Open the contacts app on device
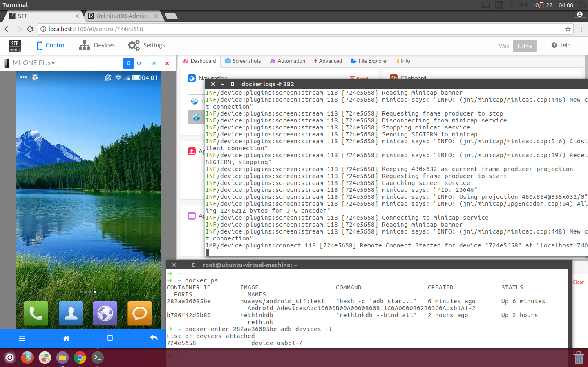 tap(71, 313)
